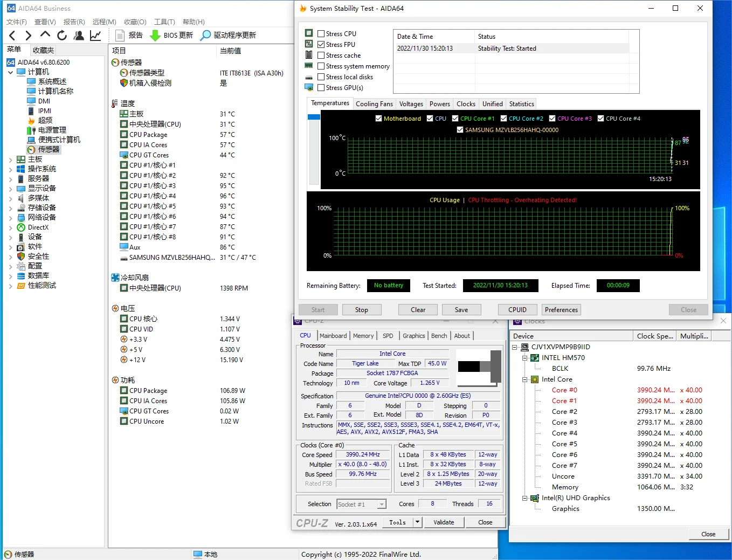
Task: Collapse the INTEL HM570 node in Clocks
Action: pos(524,358)
